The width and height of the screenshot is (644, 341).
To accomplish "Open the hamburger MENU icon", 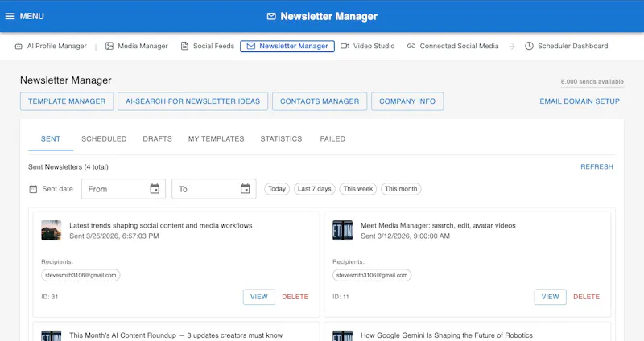I will (x=10, y=16).
